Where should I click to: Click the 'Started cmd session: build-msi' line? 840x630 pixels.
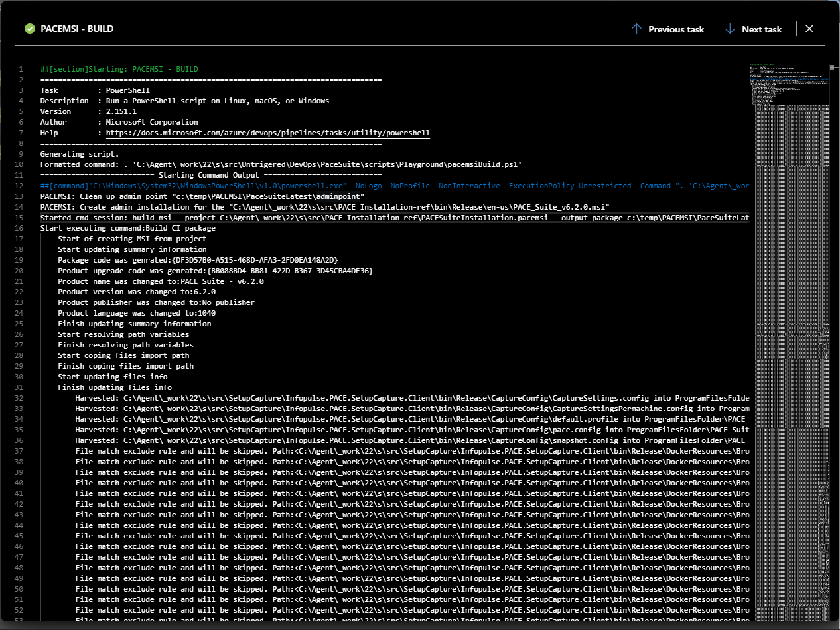(395, 218)
